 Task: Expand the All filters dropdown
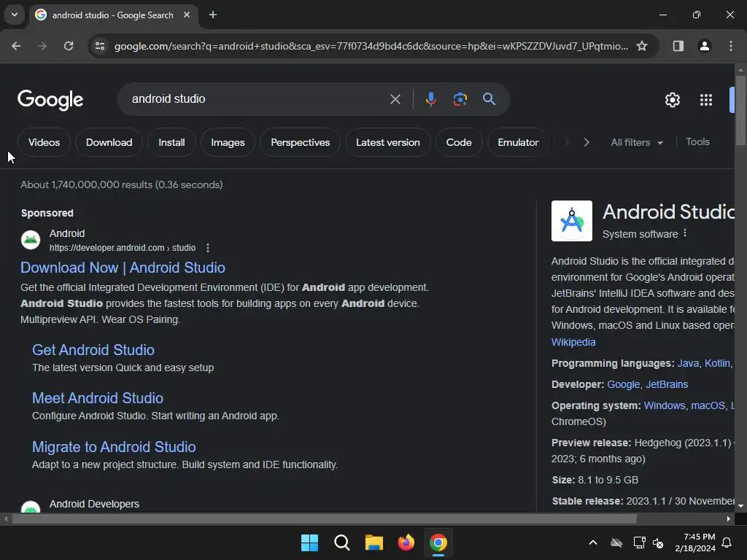pos(637,142)
